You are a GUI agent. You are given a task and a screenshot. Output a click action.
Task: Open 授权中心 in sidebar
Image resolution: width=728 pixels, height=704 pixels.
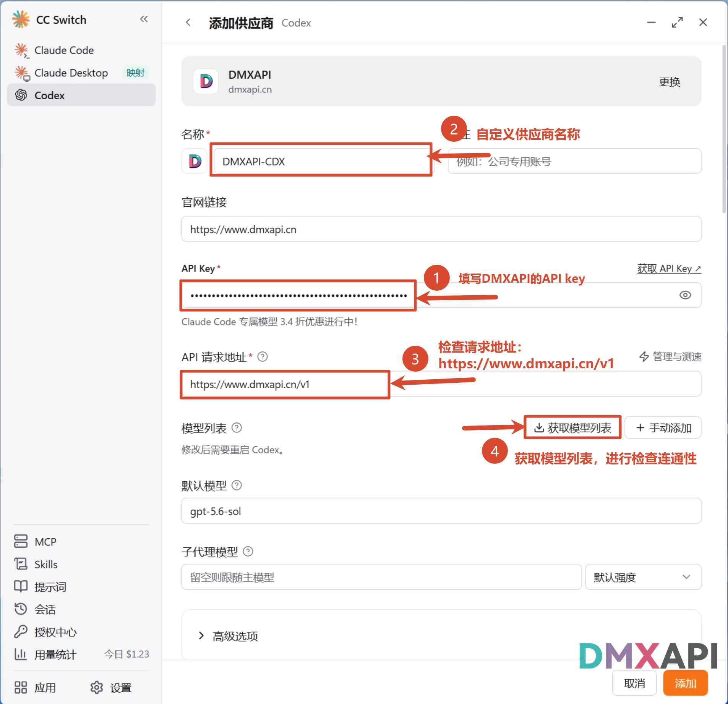coord(81,632)
